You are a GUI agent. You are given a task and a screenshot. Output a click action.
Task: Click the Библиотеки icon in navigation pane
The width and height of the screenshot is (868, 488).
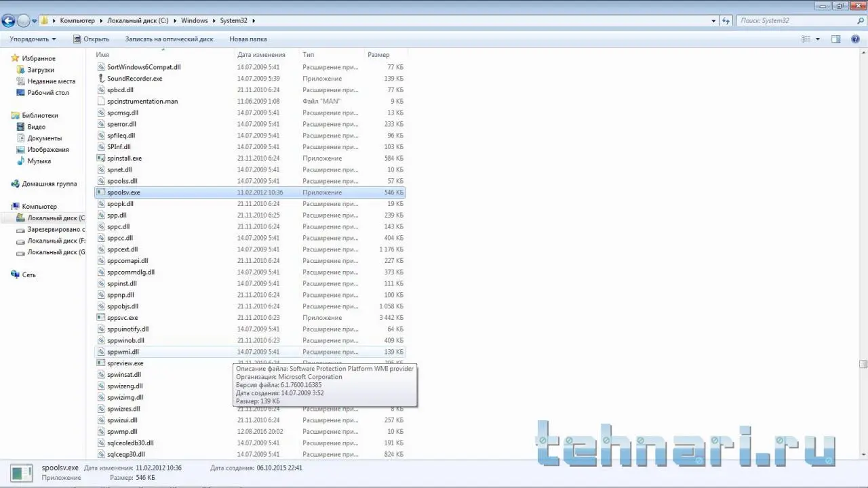pos(16,115)
